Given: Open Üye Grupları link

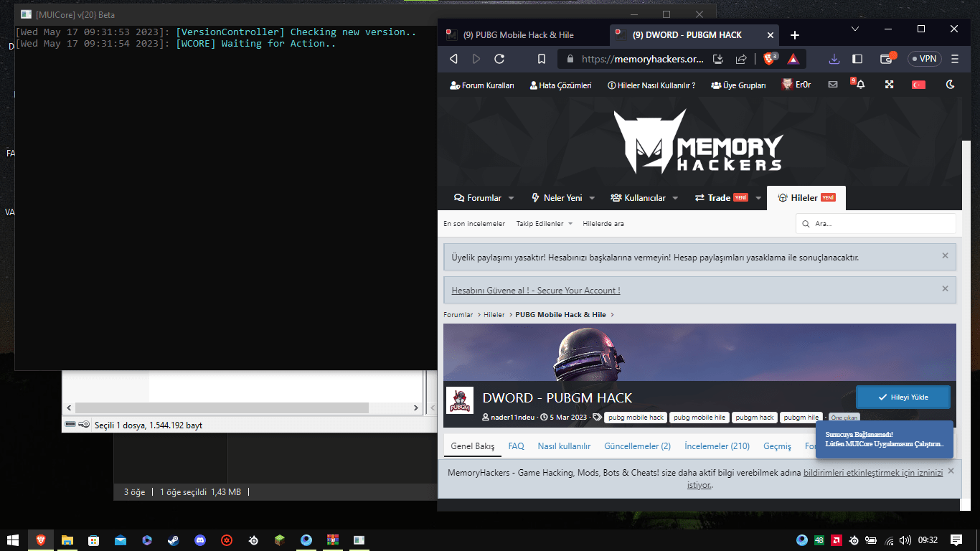Looking at the screenshot, I should [x=738, y=85].
